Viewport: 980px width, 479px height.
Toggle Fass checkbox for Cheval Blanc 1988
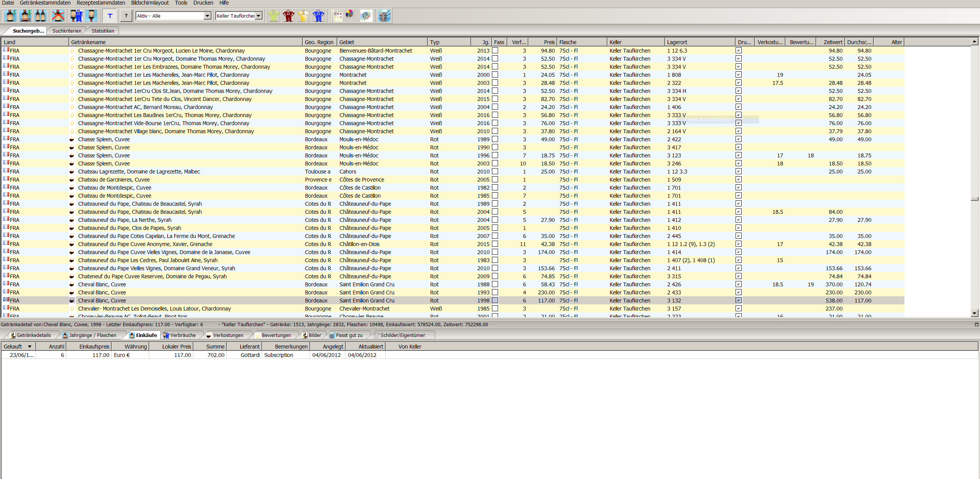pos(495,284)
